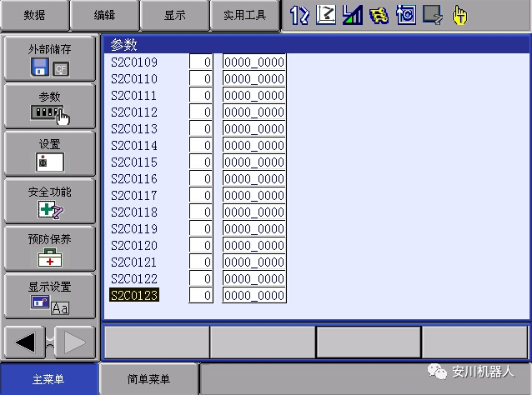Image resolution: width=532 pixels, height=395 pixels.
Task: Click the cycle mode status icon
Action: (406, 15)
